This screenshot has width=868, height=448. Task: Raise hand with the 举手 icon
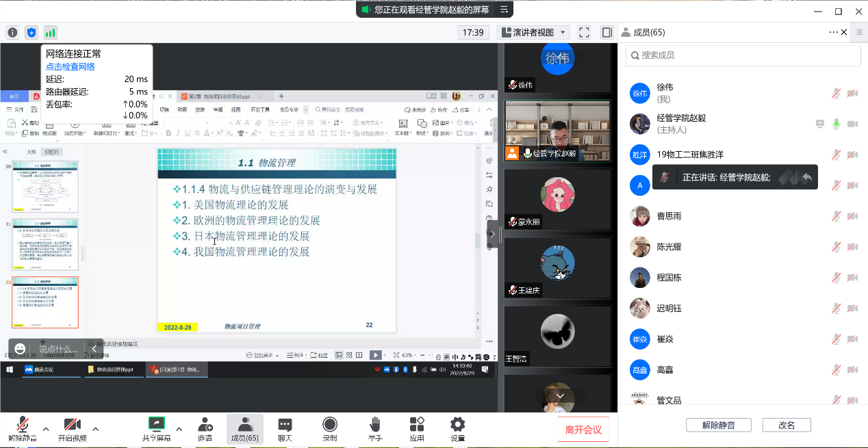tap(375, 429)
